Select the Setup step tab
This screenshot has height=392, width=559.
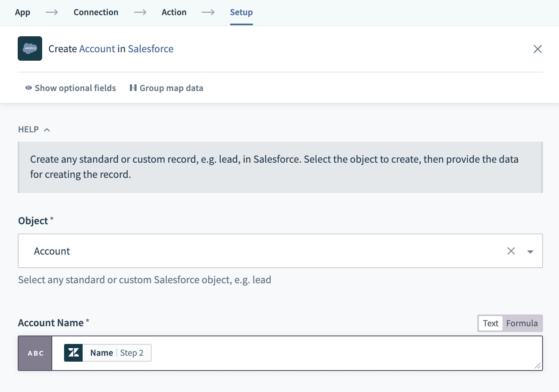click(241, 12)
